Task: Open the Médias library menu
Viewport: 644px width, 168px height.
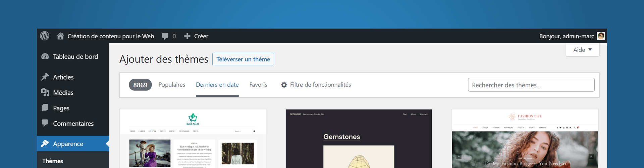Action: pyautogui.click(x=63, y=92)
